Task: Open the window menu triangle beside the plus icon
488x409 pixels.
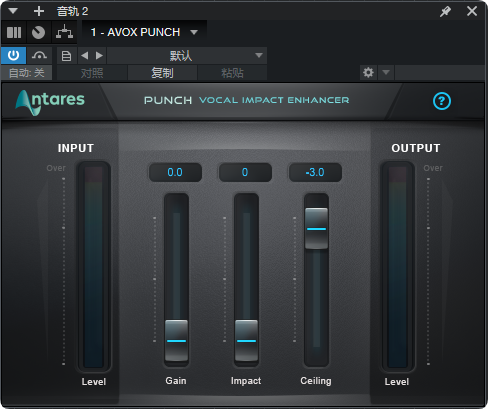Action: 13,11
